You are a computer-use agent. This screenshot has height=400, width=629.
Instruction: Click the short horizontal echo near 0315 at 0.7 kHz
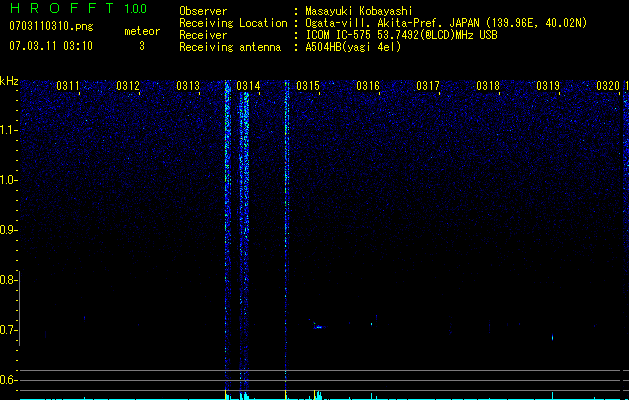click(x=319, y=327)
